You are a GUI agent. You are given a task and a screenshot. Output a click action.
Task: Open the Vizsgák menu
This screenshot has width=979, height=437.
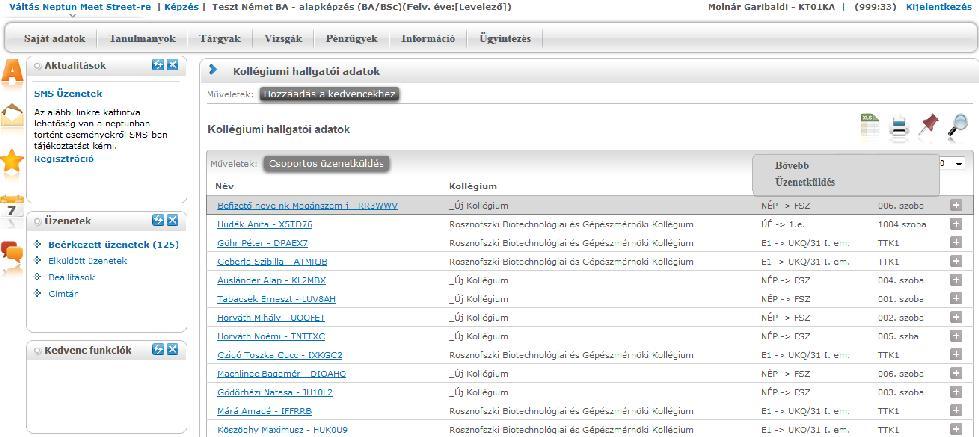coord(283,39)
